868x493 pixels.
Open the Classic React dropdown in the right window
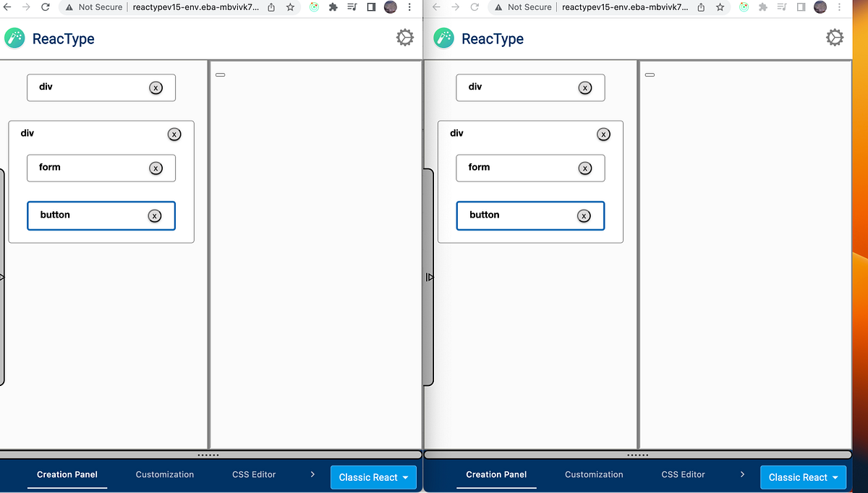803,477
